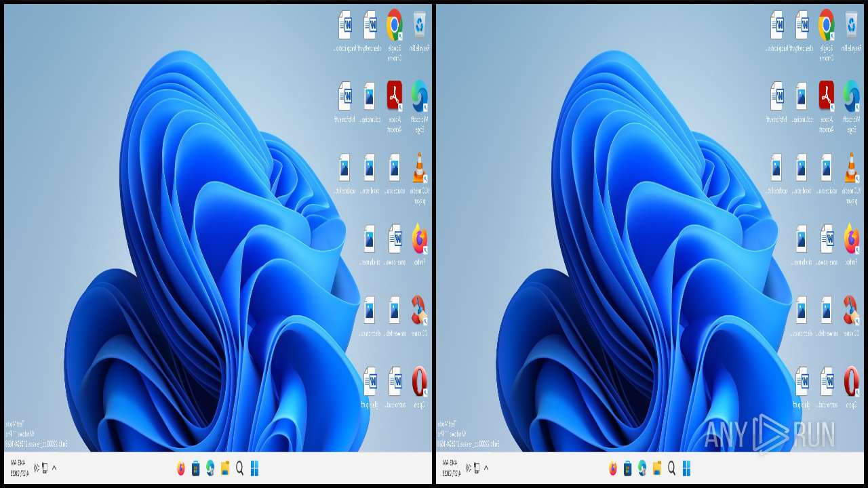Image resolution: width=868 pixels, height=488 pixels.
Task: Expand hidden tray icons chevron, right taskbar
Action: click(486, 468)
